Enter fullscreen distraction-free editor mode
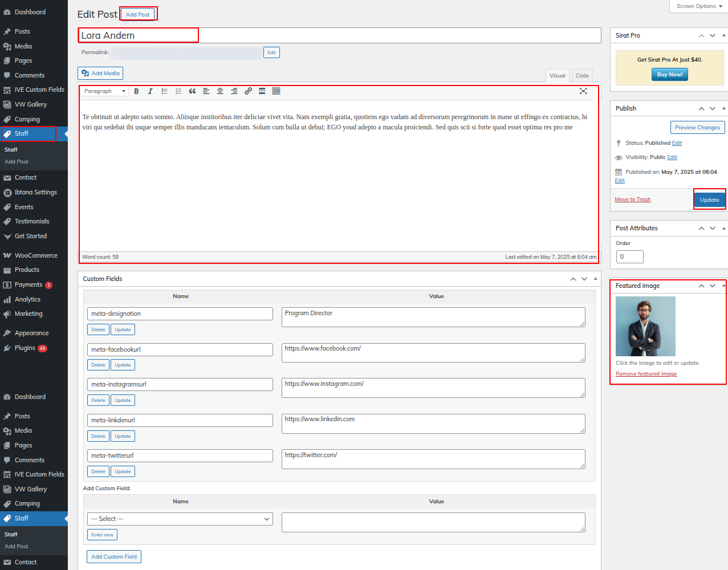The width and height of the screenshot is (728, 570). click(x=583, y=91)
